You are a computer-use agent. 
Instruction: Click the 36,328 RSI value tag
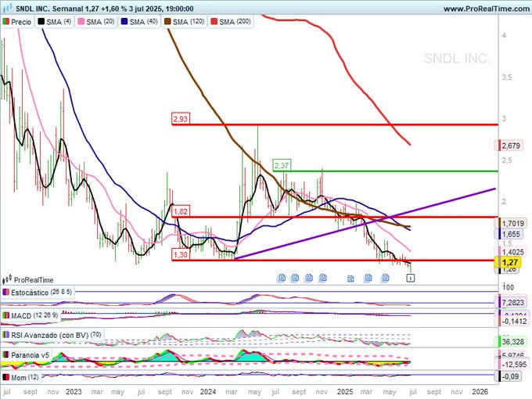click(x=512, y=341)
